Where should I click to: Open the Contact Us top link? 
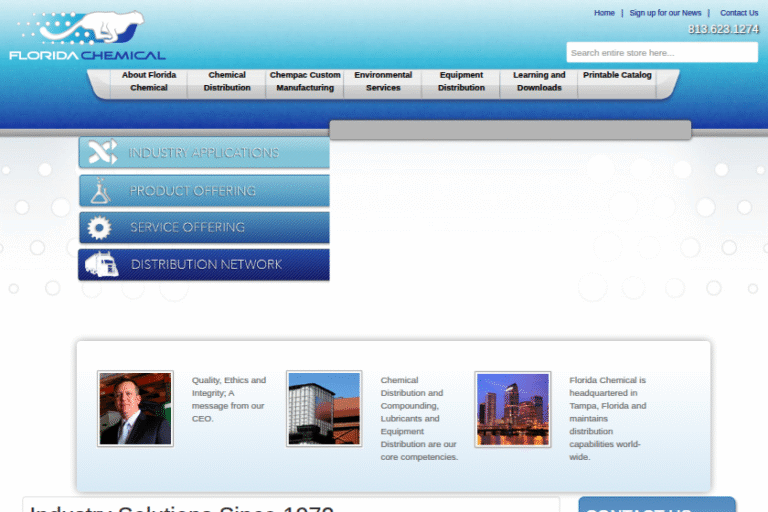coord(739,13)
